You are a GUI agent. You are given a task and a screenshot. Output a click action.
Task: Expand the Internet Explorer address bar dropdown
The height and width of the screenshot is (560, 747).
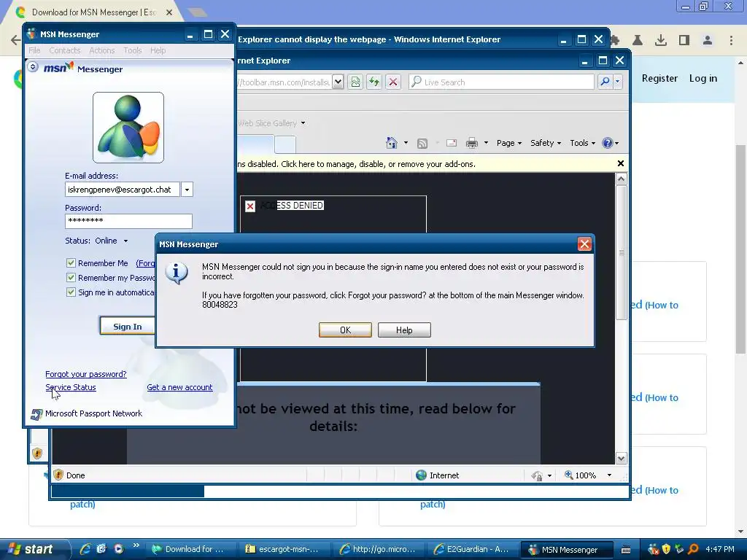point(338,82)
